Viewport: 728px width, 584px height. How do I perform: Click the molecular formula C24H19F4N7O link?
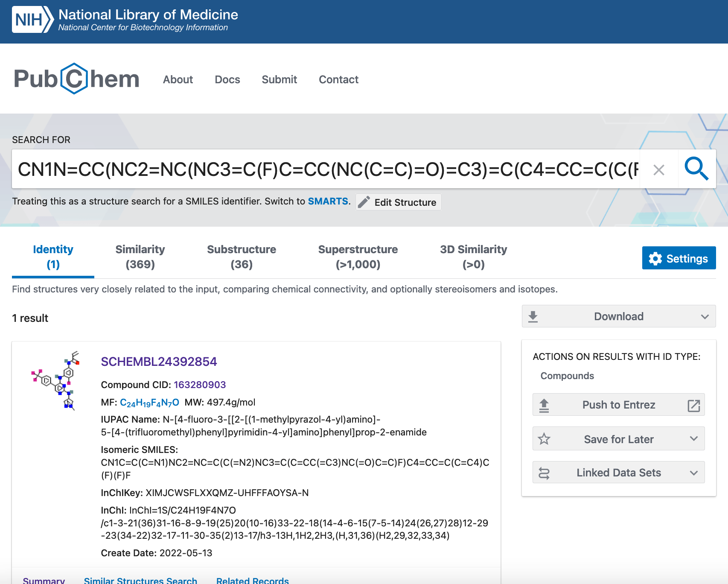tap(149, 403)
